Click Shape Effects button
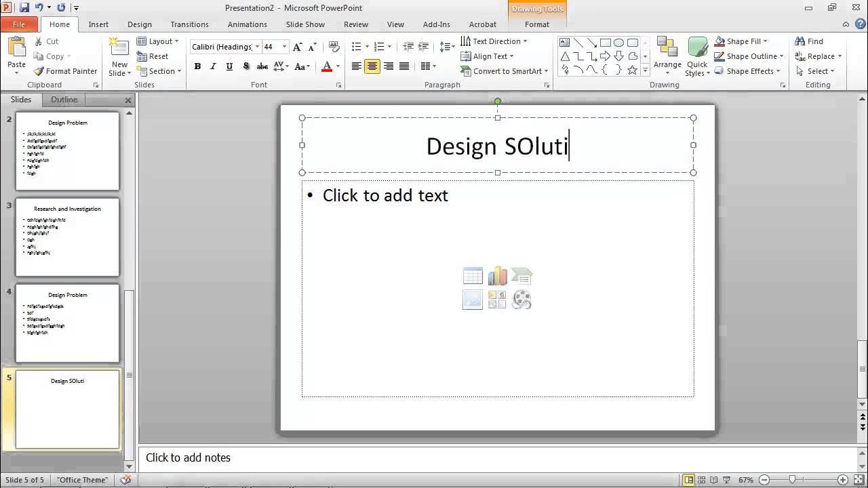This screenshot has height=488, width=868. pos(747,71)
